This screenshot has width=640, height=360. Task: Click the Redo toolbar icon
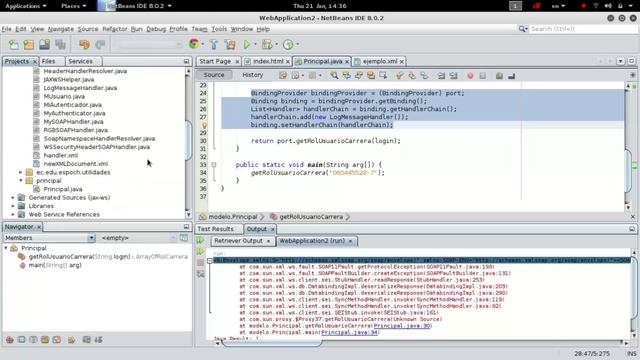click(x=100, y=44)
